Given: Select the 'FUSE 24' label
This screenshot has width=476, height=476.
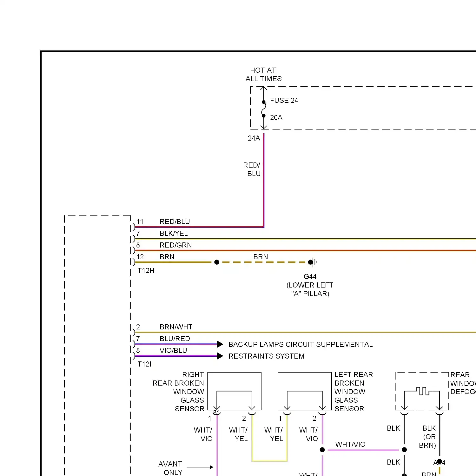Looking at the screenshot, I should point(284,101).
